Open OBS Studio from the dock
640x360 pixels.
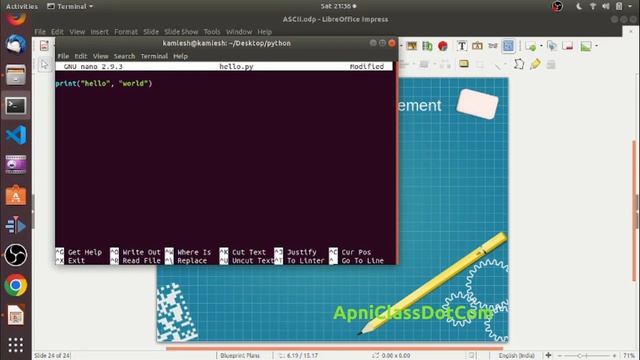click(x=16, y=255)
